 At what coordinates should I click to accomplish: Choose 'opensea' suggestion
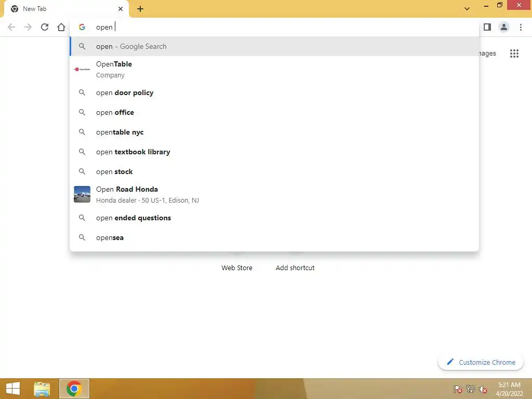tap(274, 237)
